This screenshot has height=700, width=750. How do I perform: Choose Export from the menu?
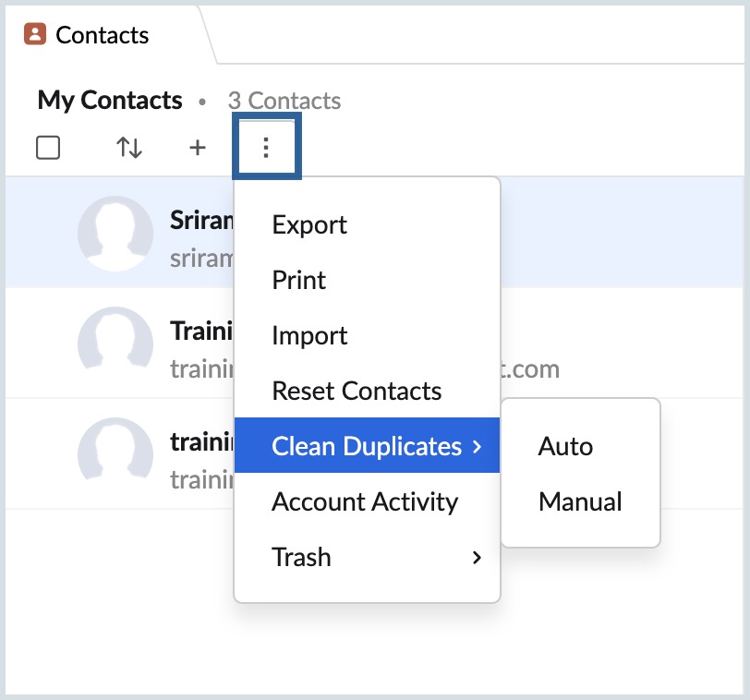[x=309, y=224]
